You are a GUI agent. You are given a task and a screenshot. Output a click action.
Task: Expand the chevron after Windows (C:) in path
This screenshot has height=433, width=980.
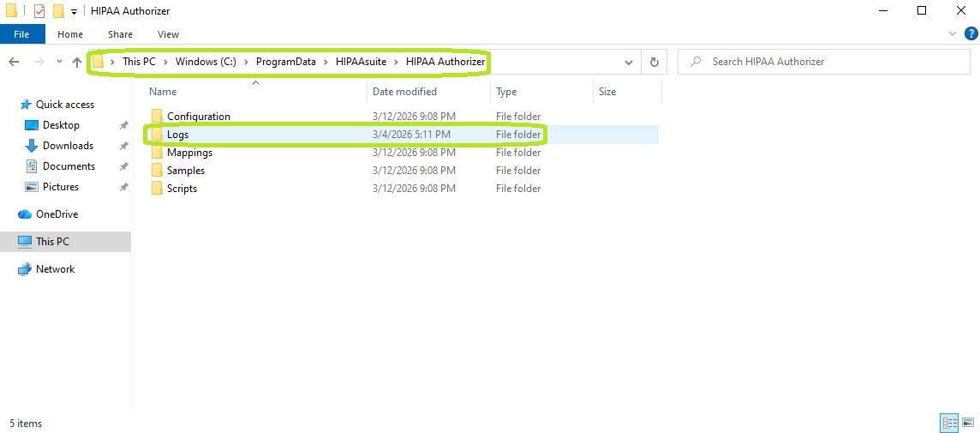[246, 62]
